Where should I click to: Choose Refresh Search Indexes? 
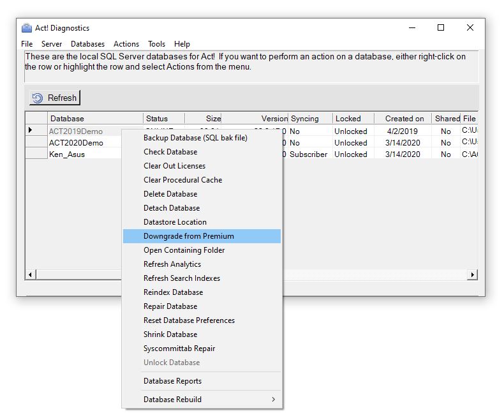coord(202,278)
